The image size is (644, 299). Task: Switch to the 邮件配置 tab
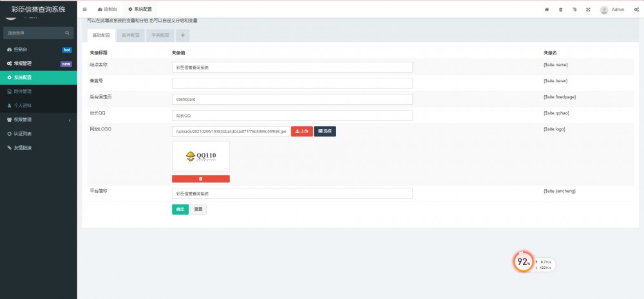(131, 35)
